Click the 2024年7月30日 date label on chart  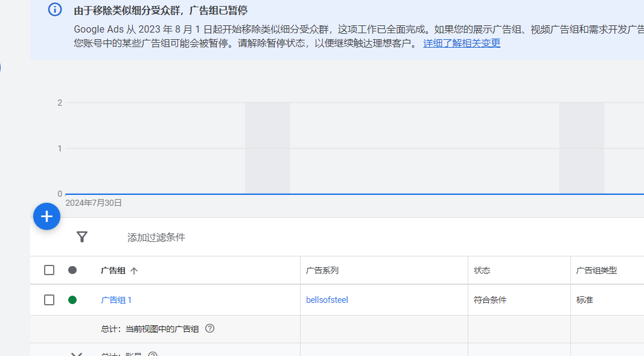coord(94,203)
